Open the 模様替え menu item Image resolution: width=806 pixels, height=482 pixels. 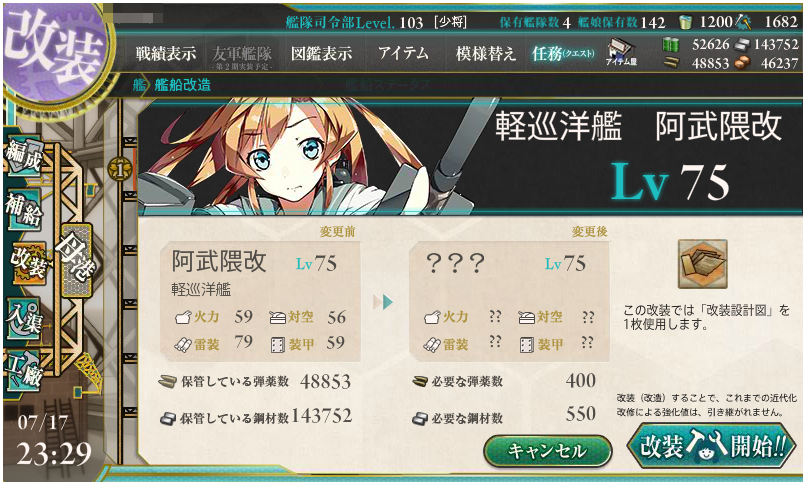click(x=485, y=53)
